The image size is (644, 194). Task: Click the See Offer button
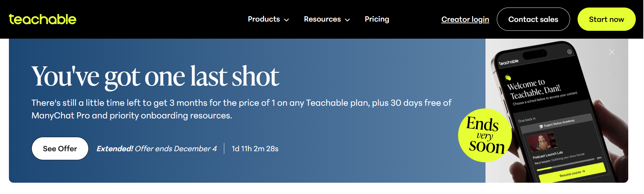pyautogui.click(x=60, y=148)
